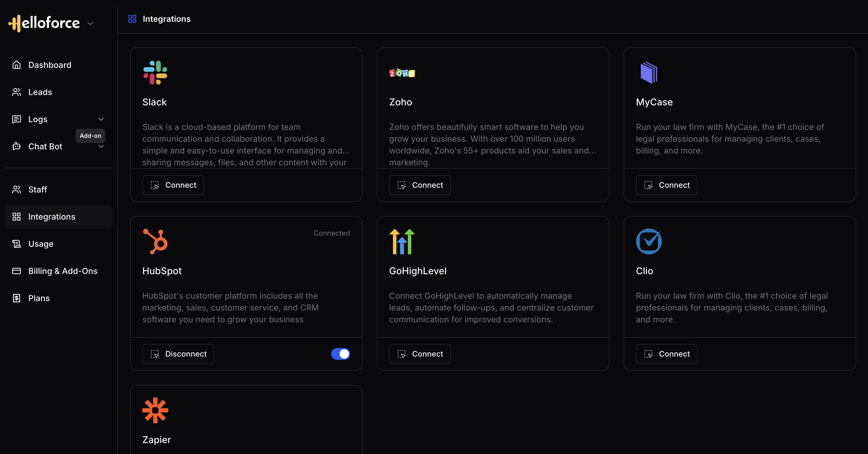Click the Clio description text
Screen dimensions: 868x454
(732, 308)
